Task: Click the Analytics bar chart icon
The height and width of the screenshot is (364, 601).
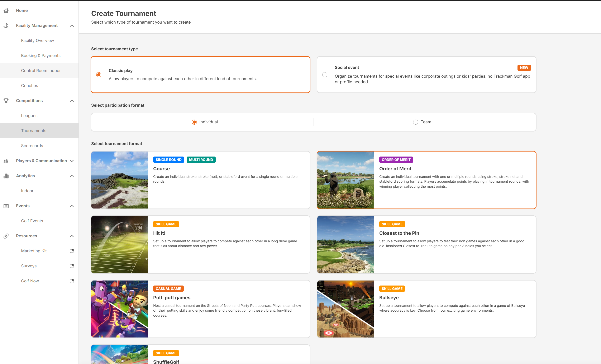Action: [x=6, y=176]
